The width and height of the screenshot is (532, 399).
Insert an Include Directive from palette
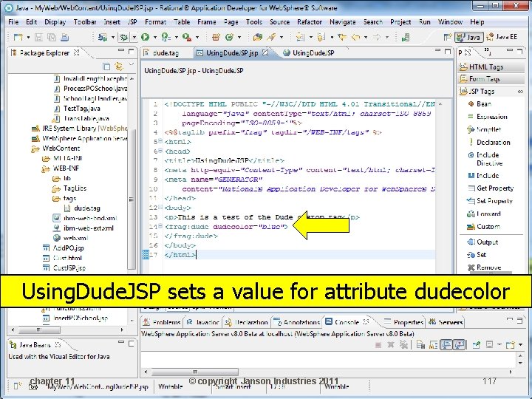tap(485, 159)
